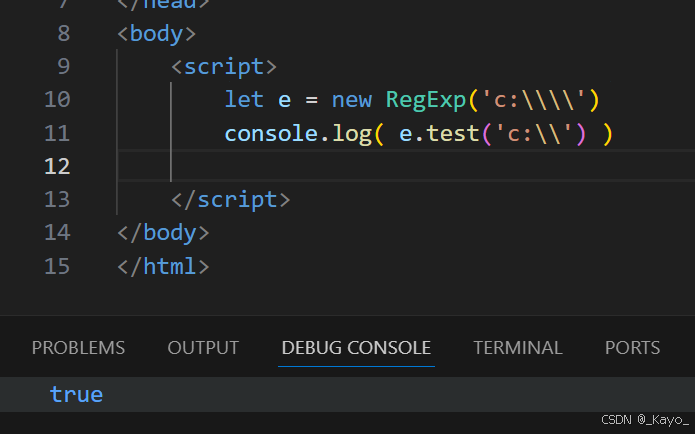Click line number 10 in the gutter
The height and width of the screenshot is (434, 695).
pos(57,100)
